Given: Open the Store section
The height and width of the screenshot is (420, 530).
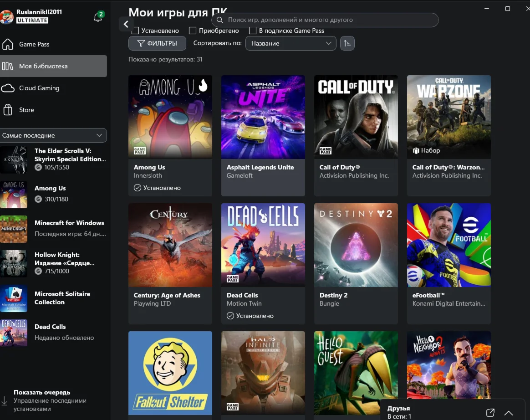Looking at the screenshot, I should click(x=53, y=110).
